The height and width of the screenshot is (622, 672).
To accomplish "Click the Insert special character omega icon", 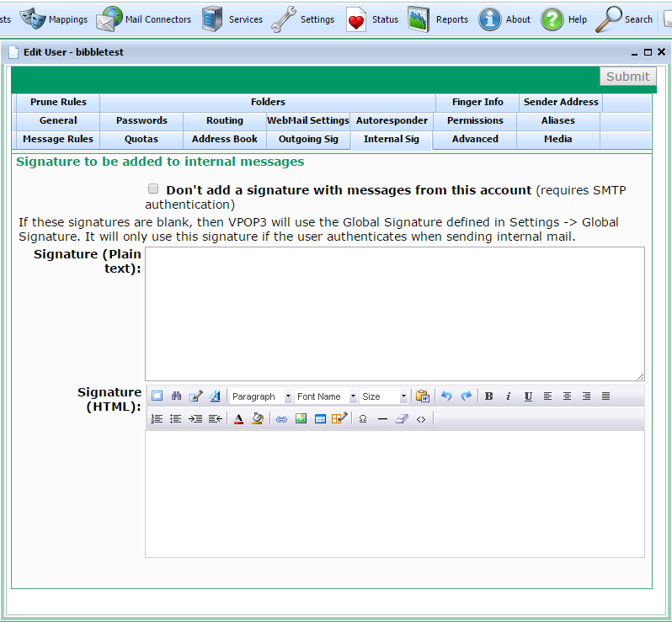I will coord(363,419).
